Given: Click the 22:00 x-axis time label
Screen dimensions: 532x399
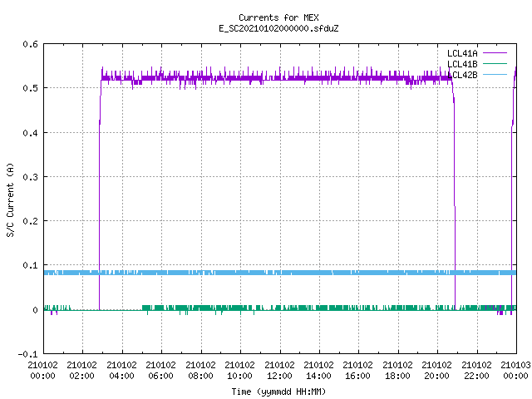Looking at the screenshot, I should tap(476, 376).
